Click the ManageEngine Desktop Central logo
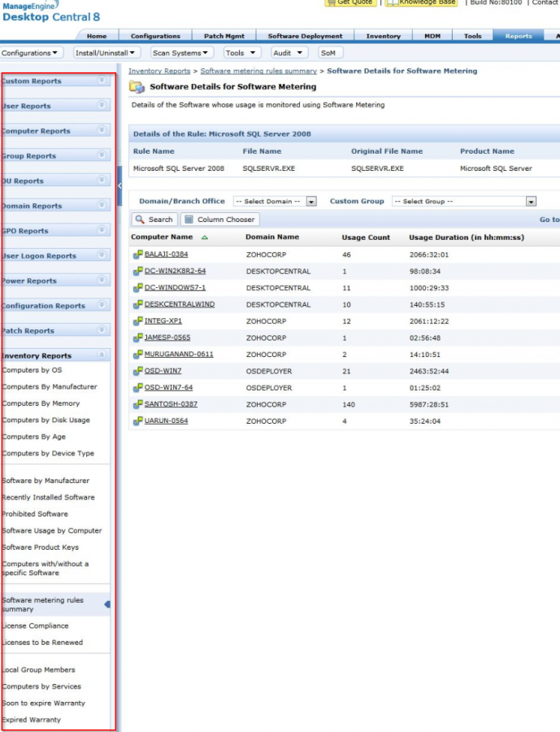560x732 pixels. (x=51, y=12)
